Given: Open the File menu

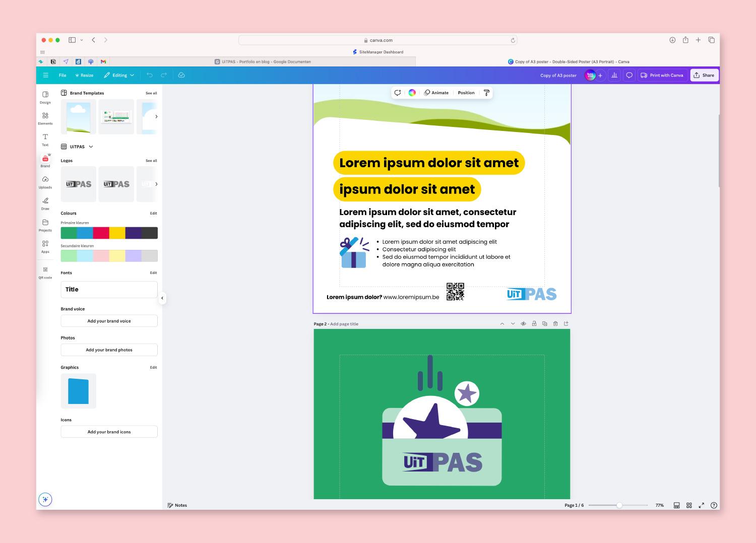Looking at the screenshot, I should click(x=62, y=75).
